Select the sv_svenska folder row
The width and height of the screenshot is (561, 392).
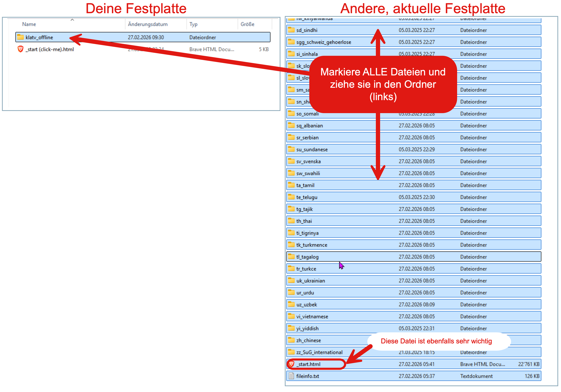[x=308, y=161]
